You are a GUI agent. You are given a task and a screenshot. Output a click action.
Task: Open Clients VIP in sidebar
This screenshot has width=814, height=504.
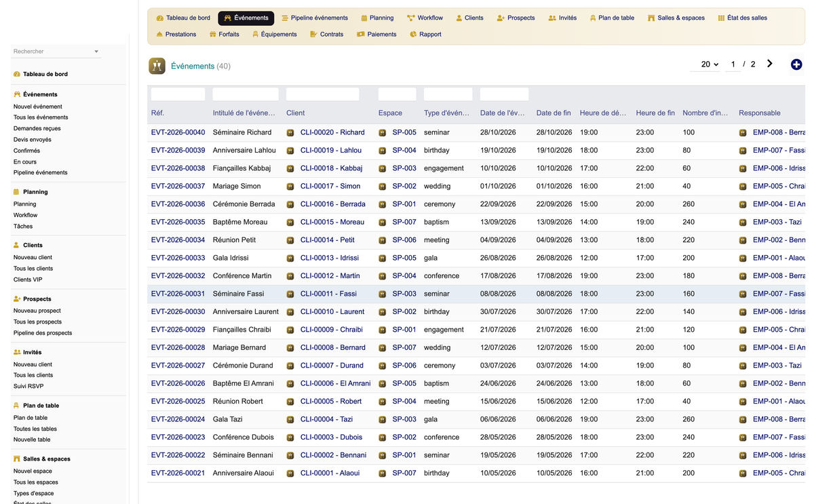click(x=28, y=279)
